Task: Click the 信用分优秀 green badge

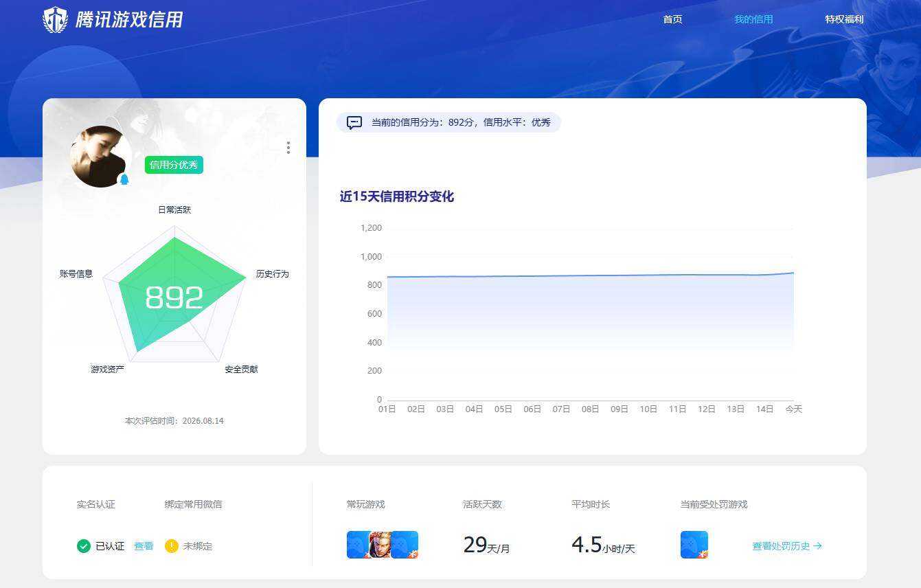Action: (x=174, y=165)
